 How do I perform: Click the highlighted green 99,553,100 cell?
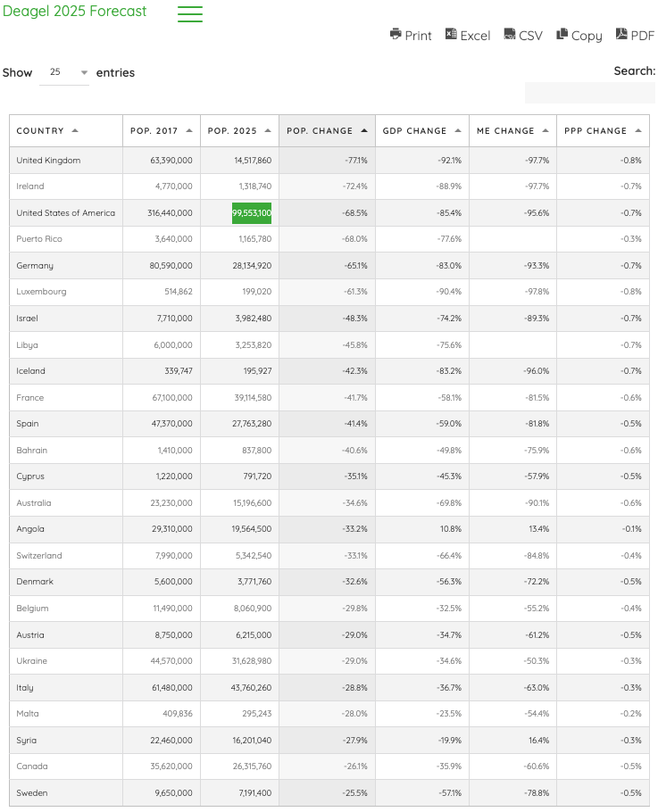(252, 213)
